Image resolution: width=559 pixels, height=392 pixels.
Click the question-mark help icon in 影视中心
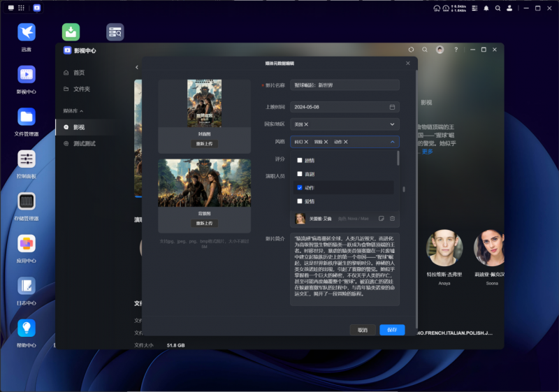pos(456,50)
